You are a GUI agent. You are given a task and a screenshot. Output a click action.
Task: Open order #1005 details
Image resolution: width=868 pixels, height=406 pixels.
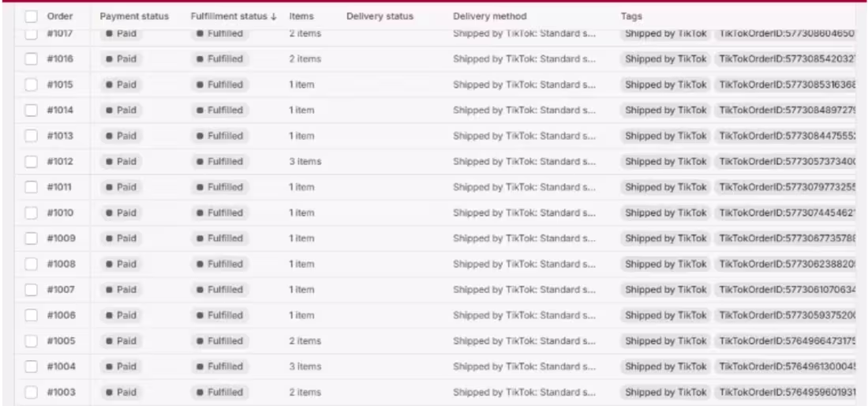click(x=61, y=340)
